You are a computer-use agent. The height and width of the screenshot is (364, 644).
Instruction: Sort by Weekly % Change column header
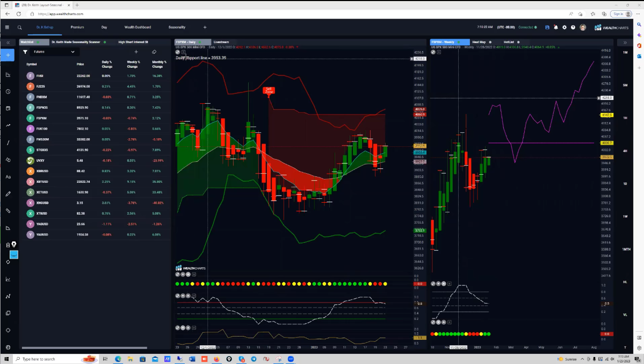click(x=133, y=64)
